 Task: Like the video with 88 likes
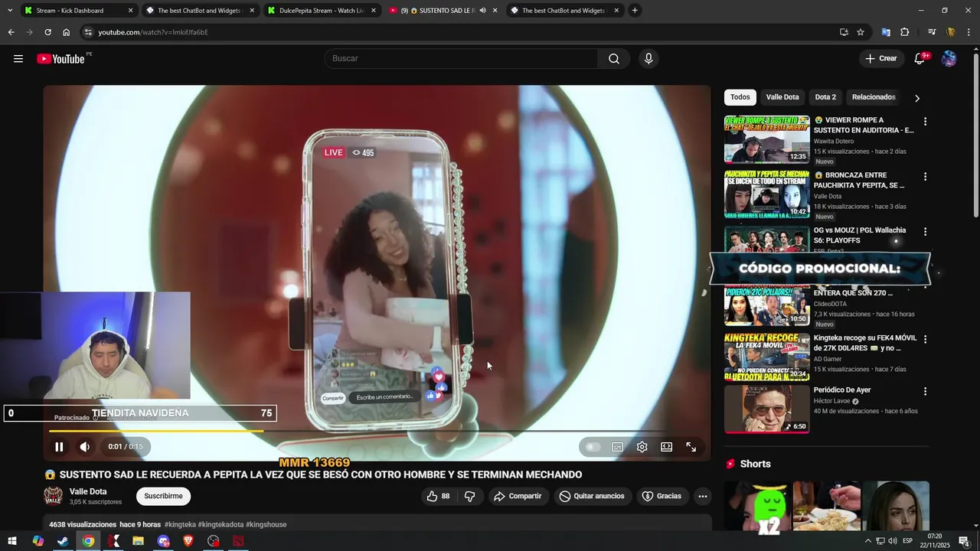pyautogui.click(x=438, y=496)
